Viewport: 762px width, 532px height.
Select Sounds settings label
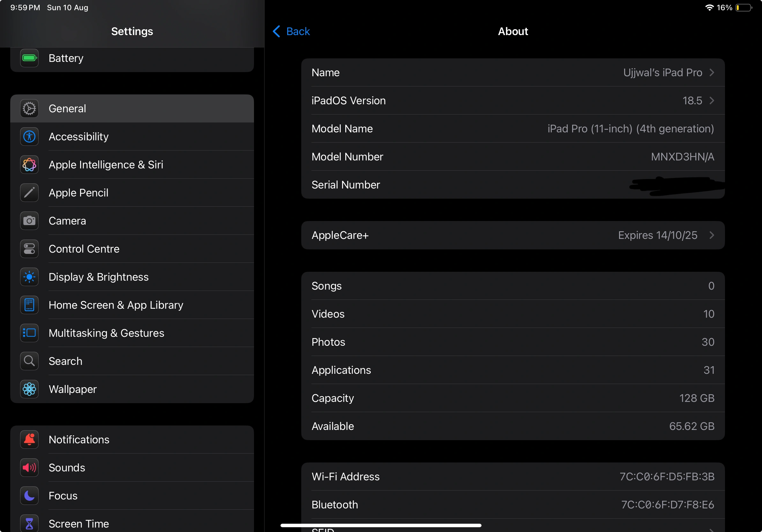click(67, 468)
